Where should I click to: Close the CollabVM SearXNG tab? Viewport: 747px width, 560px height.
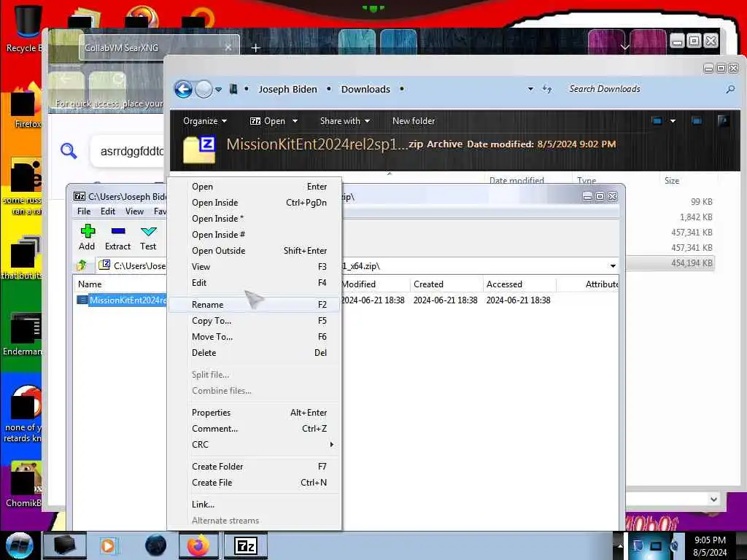click(x=228, y=47)
